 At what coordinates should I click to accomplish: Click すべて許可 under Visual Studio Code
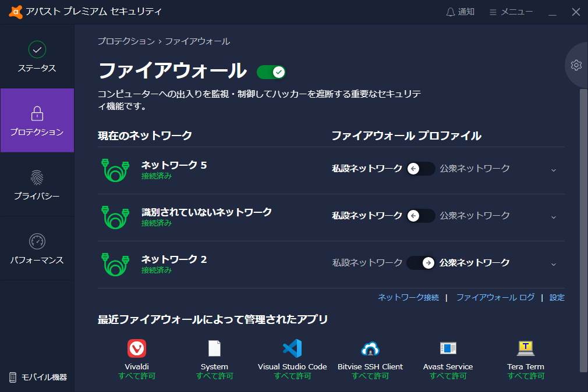[292, 376]
